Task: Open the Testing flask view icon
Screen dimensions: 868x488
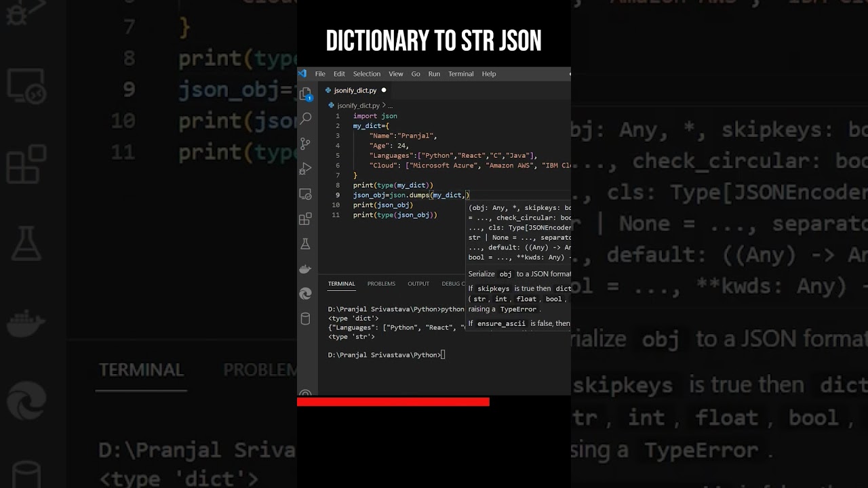Action: [x=306, y=243]
